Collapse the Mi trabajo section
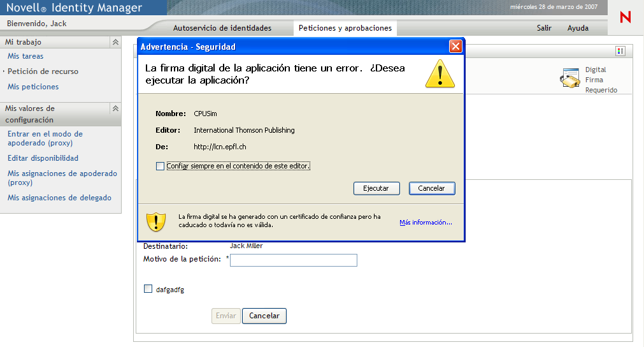Viewport: 644px width, 347px height. (115, 42)
